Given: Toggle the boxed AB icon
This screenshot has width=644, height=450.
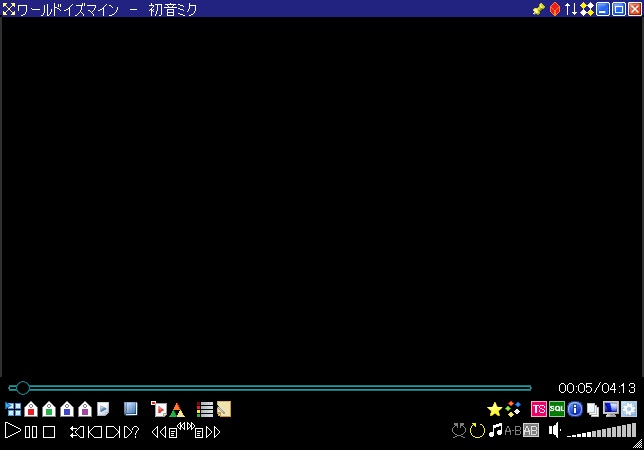Looking at the screenshot, I should pos(531,430).
